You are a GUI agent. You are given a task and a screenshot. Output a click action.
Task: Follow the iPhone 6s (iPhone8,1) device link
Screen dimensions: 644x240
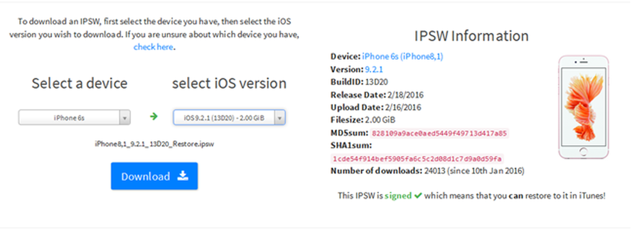pyautogui.click(x=402, y=56)
